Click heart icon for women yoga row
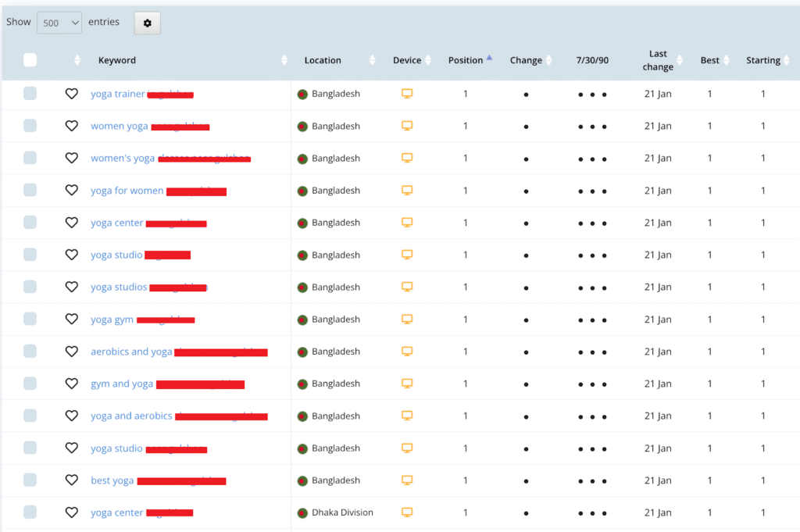 coord(71,126)
